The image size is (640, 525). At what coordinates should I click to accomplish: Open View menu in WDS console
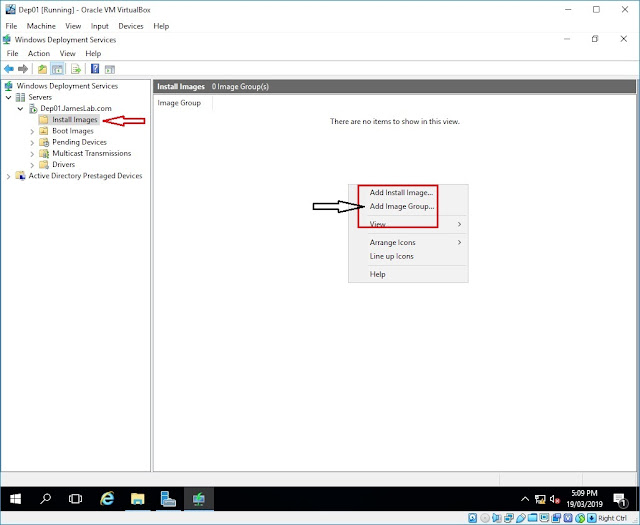pos(67,53)
